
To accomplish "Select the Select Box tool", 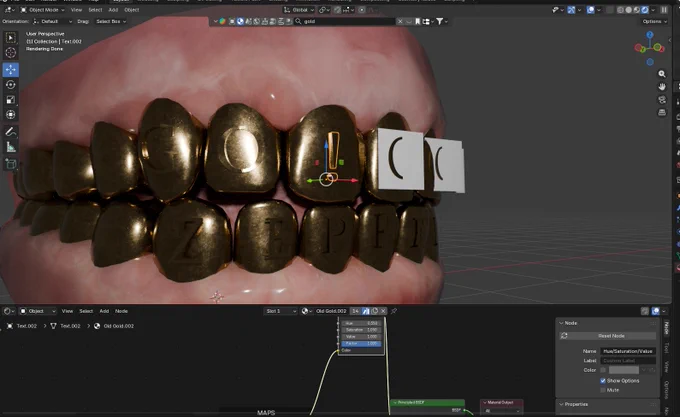I will pyautogui.click(x=11, y=38).
